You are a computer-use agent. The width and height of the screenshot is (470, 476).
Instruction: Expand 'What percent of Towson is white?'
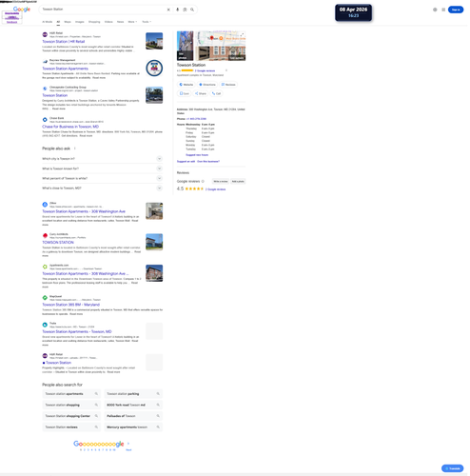pyautogui.click(x=103, y=178)
